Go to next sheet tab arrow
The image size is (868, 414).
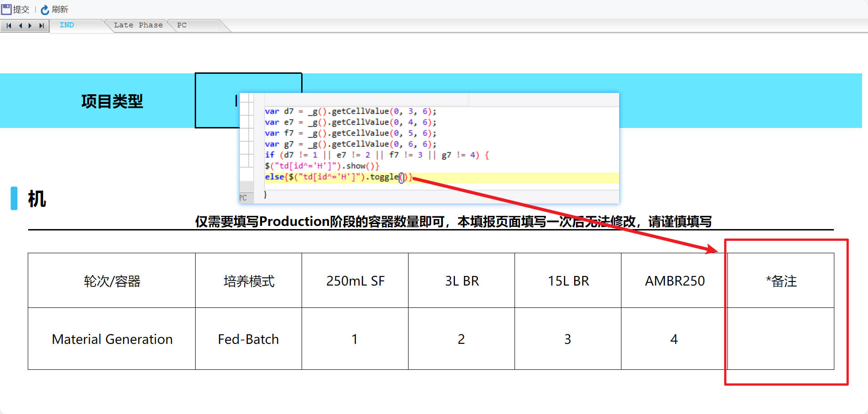tap(30, 26)
